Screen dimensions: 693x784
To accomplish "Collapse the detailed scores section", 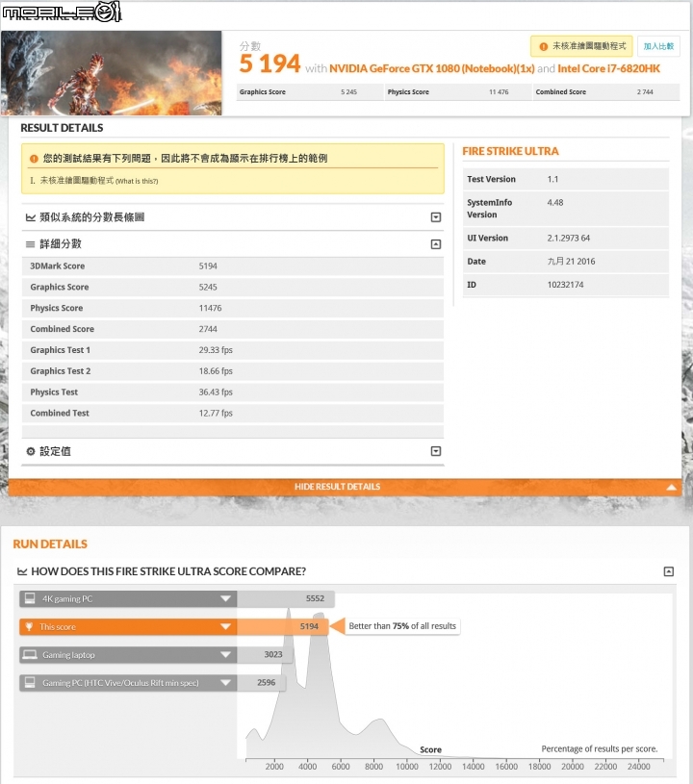I will (x=436, y=244).
